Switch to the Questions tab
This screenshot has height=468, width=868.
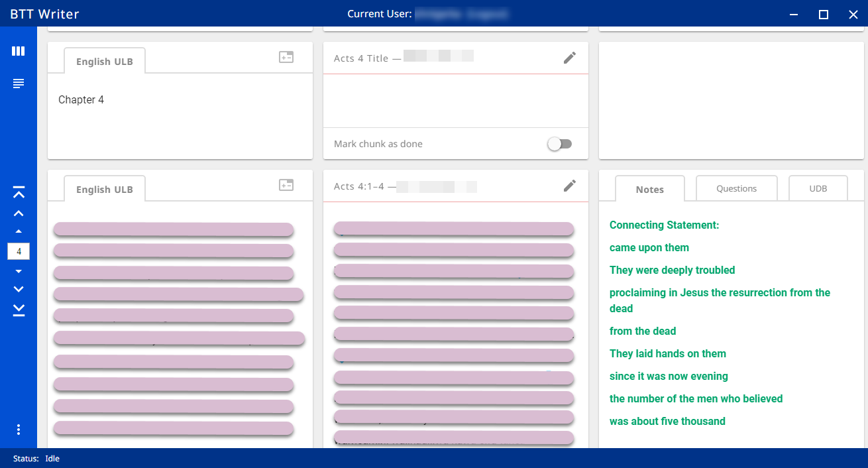point(736,189)
